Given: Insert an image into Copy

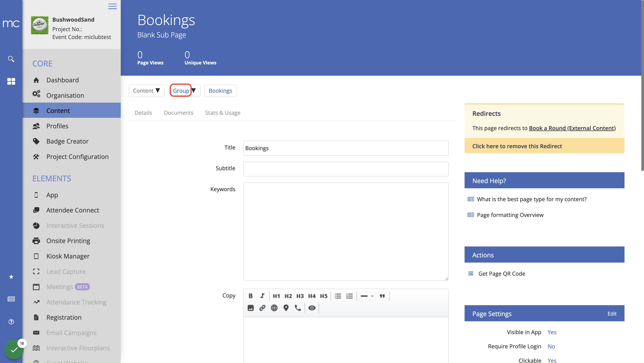Looking at the screenshot, I should pyautogui.click(x=250, y=308).
